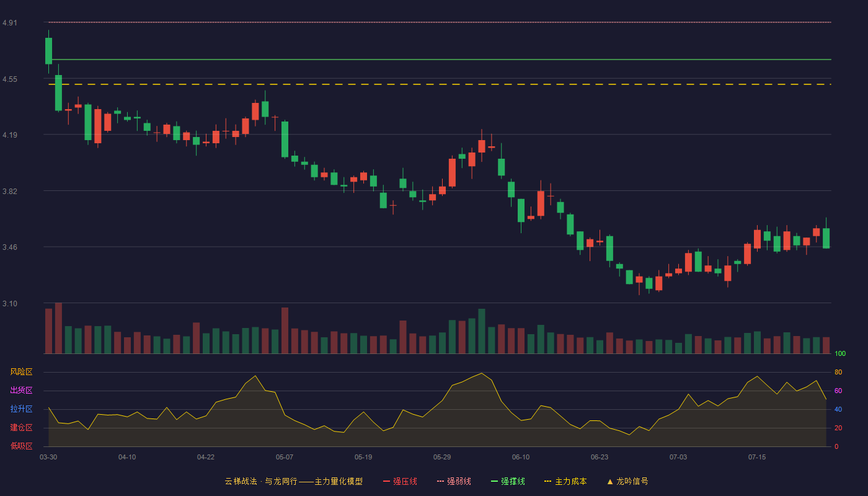Click the blue 拉升区 zone label
868x496 pixels.
21,409
